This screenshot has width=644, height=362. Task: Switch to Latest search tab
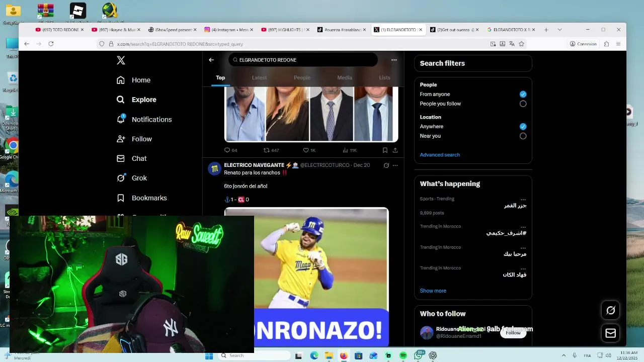(x=259, y=77)
